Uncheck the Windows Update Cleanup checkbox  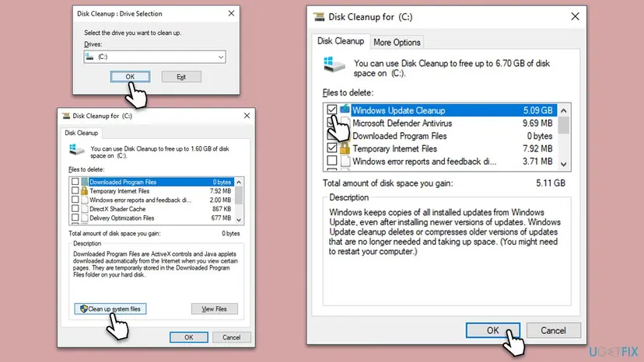(332, 110)
